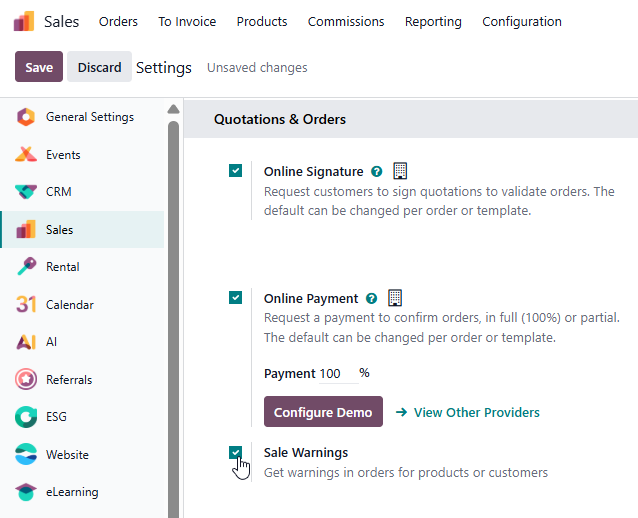Open the CRM settings section

click(58, 192)
